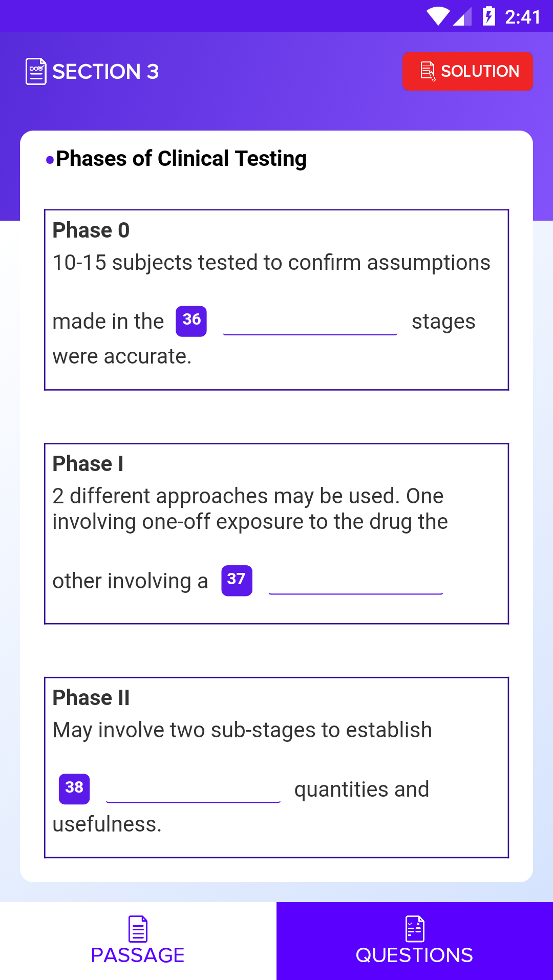Click the Solution document icon
553x980 pixels.
click(x=428, y=71)
